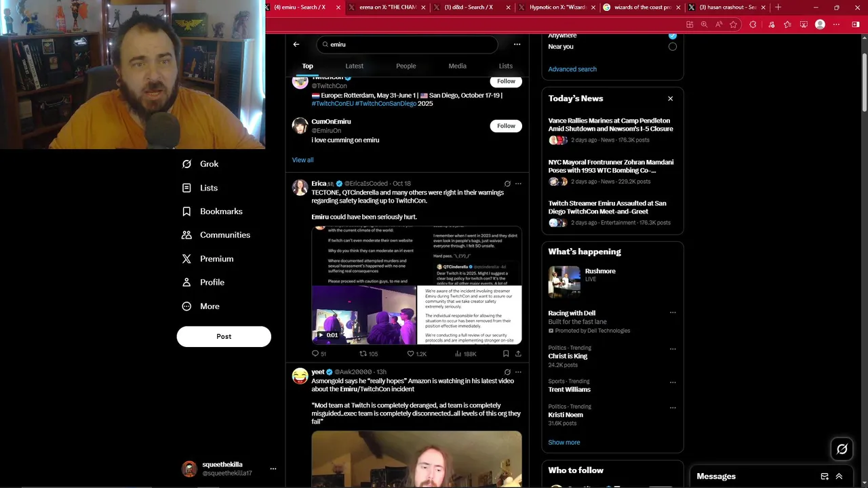Click the browser zoom magnifier icon

[x=704, y=24]
